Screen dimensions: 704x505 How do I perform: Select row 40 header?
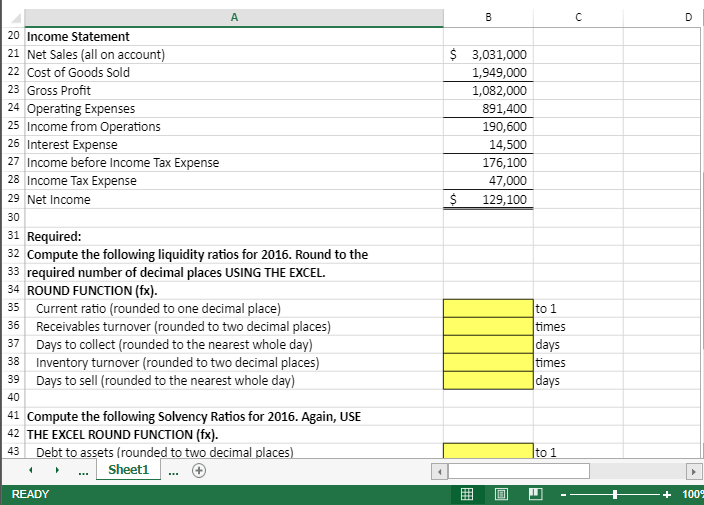(x=13, y=398)
